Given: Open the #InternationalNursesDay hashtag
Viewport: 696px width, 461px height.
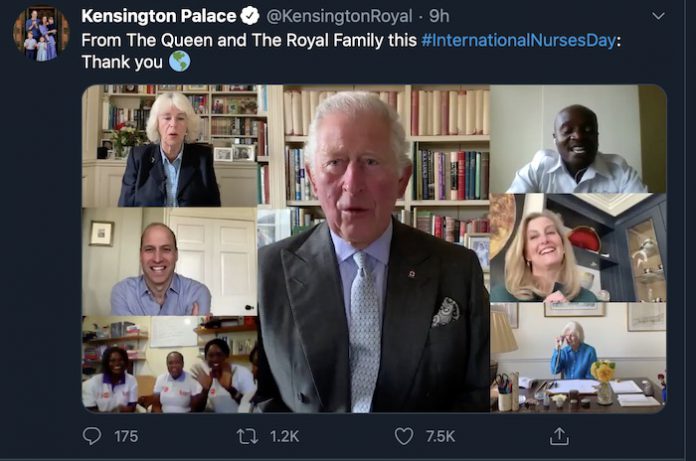Looking at the screenshot, I should 518,40.
